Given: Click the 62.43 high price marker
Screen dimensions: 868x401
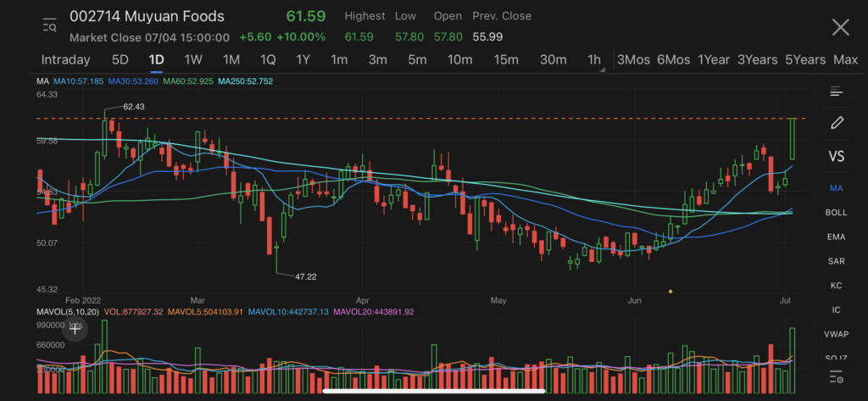Looking at the screenshot, I should click(x=134, y=106).
